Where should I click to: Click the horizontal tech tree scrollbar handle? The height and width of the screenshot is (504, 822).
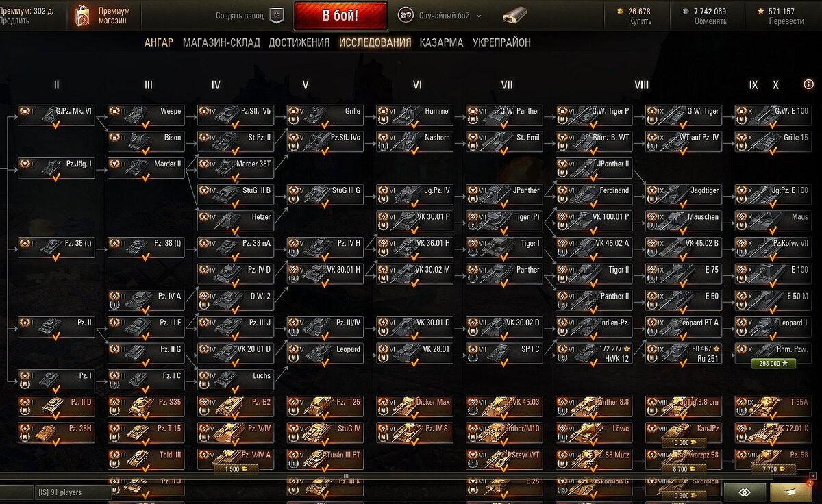pyautogui.click(x=346, y=475)
